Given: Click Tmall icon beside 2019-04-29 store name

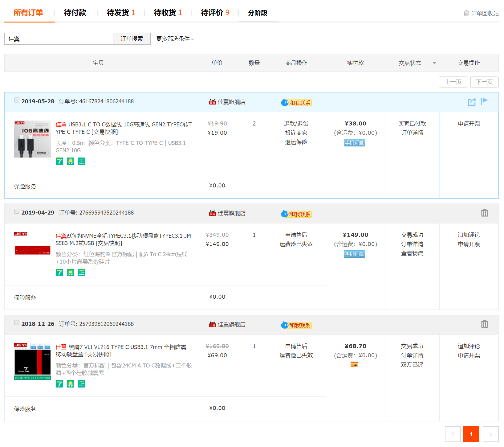Looking at the screenshot, I should pyautogui.click(x=213, y=213).
